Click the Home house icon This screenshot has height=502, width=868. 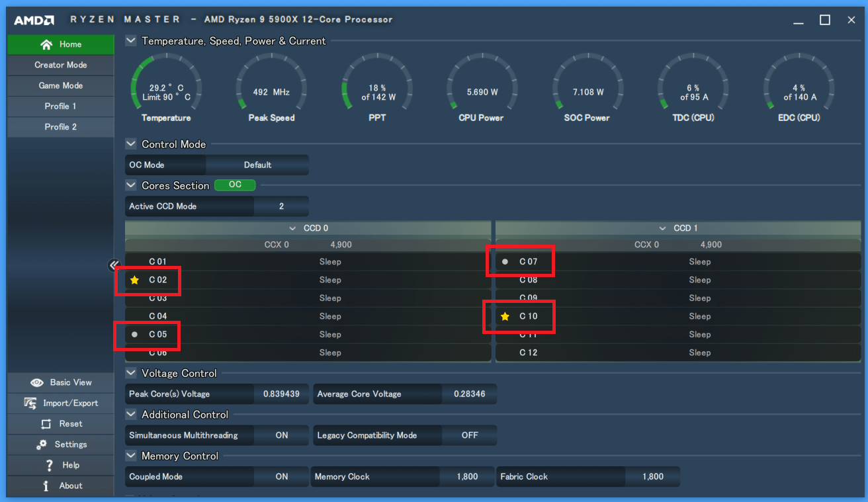coord(46,44)
